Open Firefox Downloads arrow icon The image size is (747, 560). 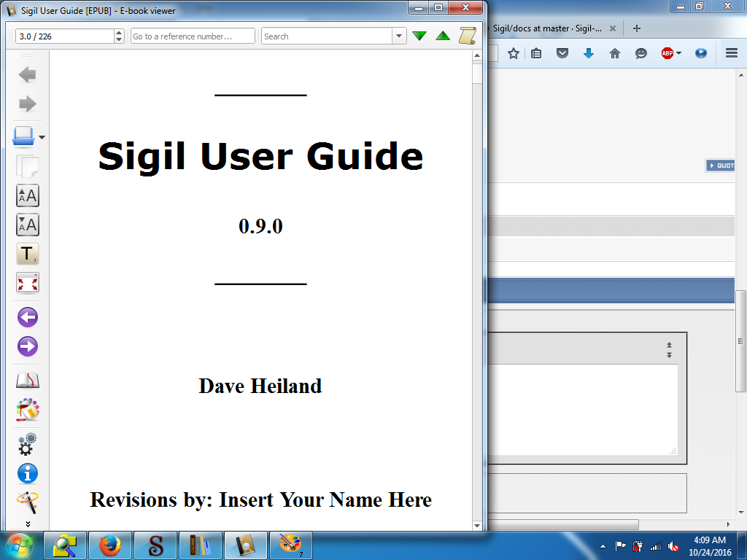coord(589,53)
